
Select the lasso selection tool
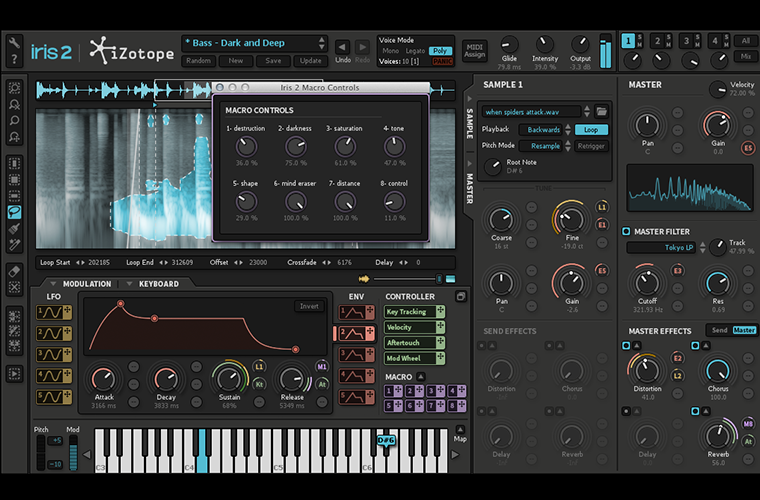pyautogui.click(x=15, y=212)
